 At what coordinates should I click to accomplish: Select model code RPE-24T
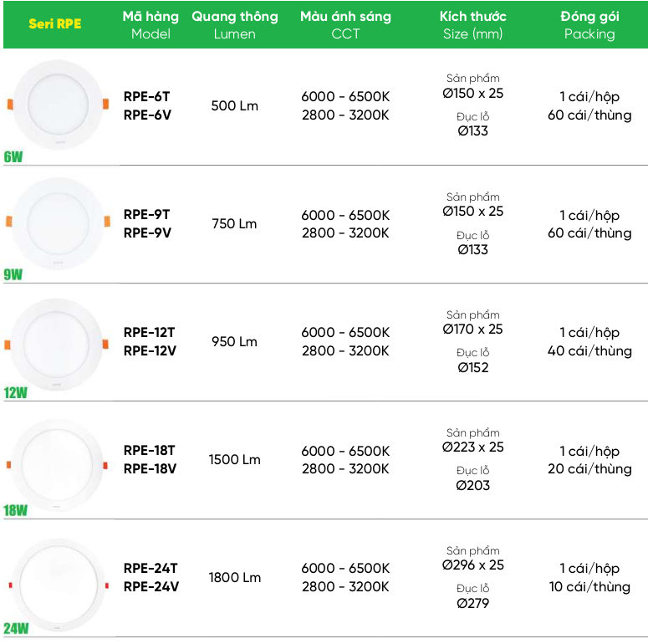coord(151,569)
